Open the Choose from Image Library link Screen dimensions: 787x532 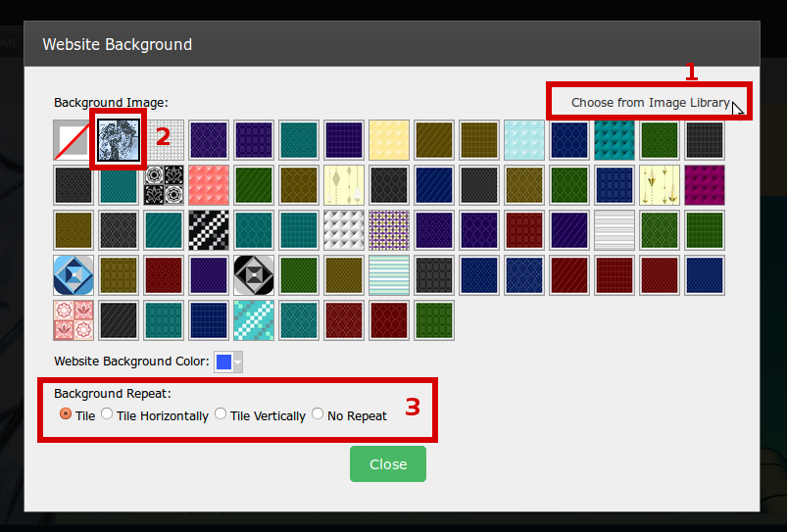[650, 102]
